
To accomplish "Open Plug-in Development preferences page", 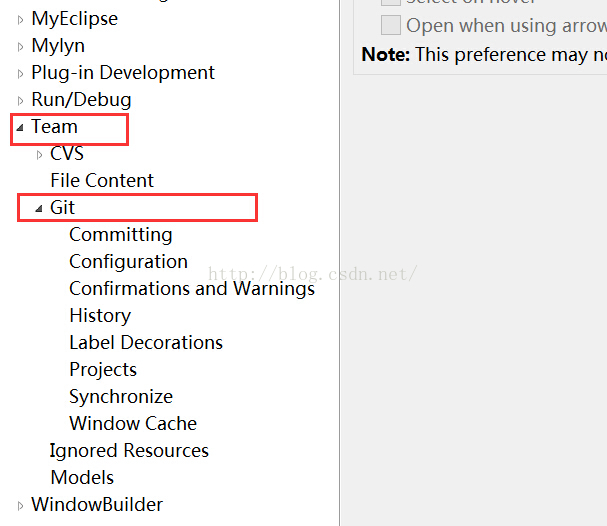I will 123,73.
